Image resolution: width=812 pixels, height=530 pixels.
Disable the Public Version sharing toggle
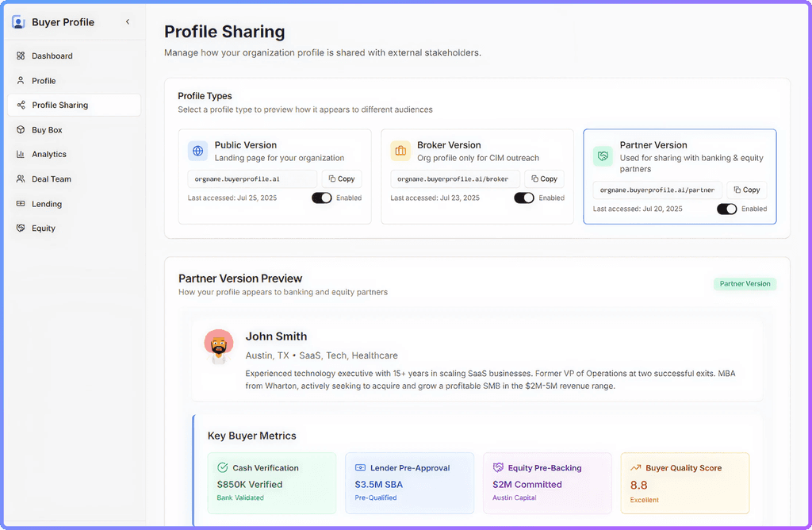321,197
